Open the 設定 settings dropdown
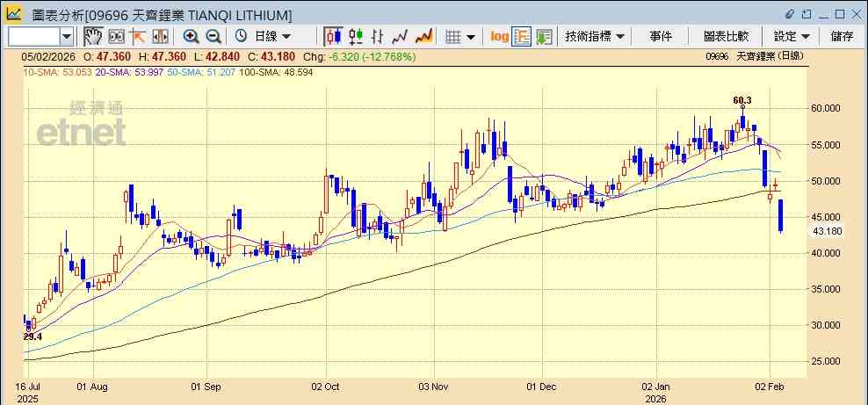 coord(792,37)
